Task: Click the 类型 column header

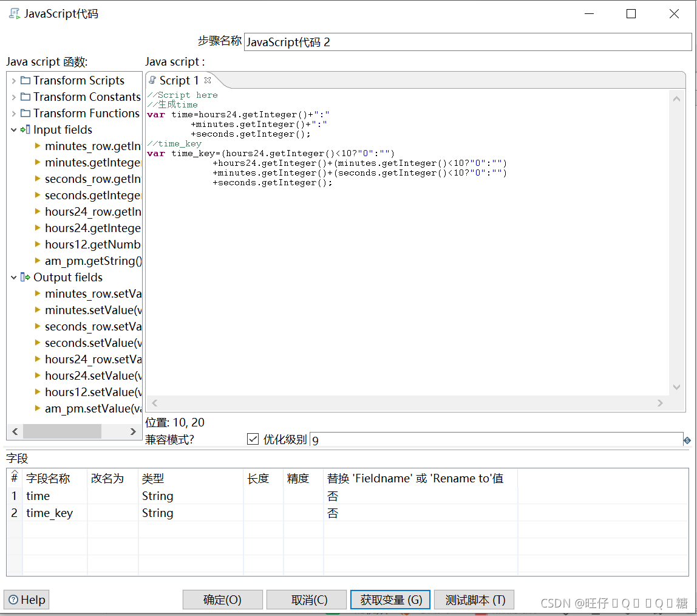Action: 191,479
